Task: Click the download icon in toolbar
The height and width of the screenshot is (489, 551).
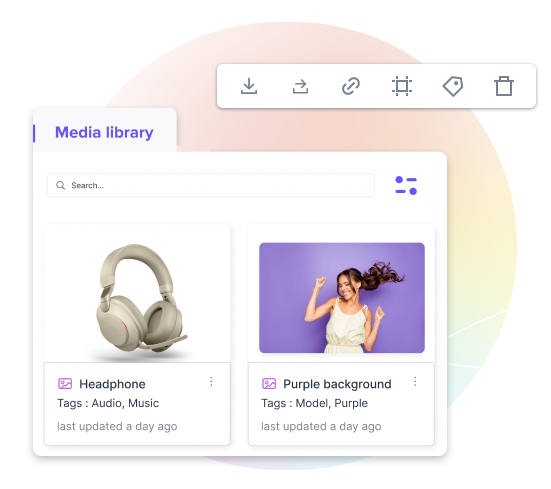Action: tap(249, 86)
